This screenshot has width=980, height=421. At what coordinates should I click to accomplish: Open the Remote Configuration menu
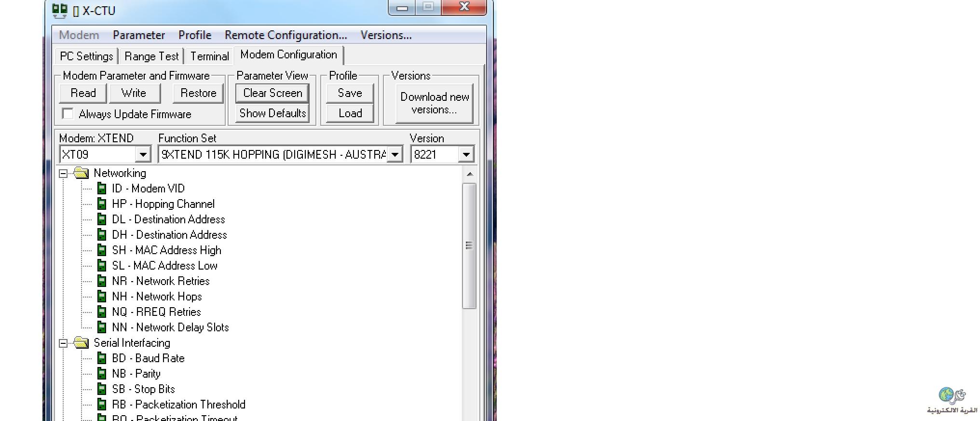click(286, 35)
